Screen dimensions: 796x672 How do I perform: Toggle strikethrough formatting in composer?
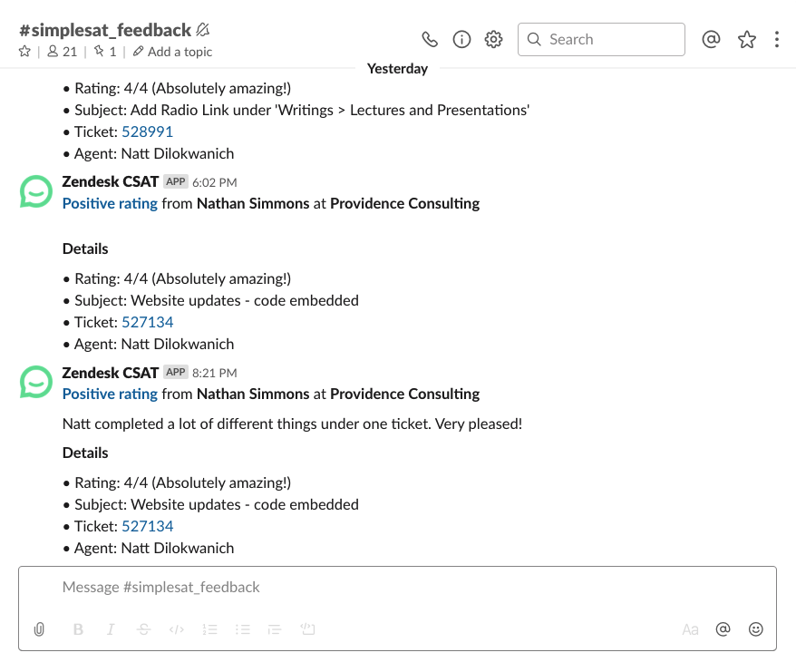143,629
